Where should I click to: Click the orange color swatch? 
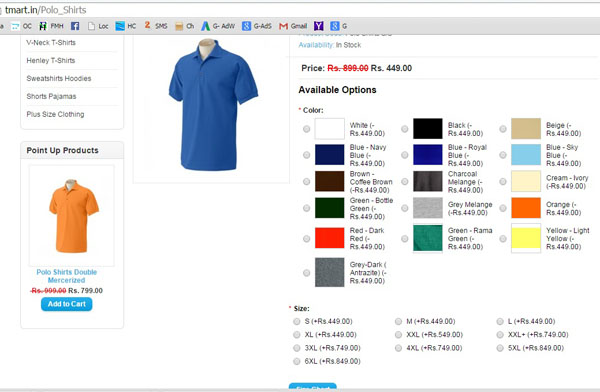526,208
